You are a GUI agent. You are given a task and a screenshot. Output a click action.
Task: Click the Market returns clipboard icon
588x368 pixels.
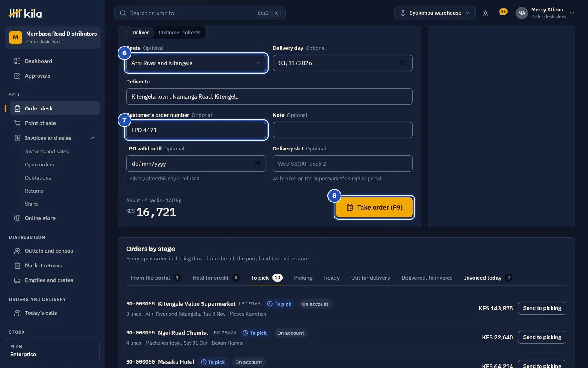click(17, 265)
